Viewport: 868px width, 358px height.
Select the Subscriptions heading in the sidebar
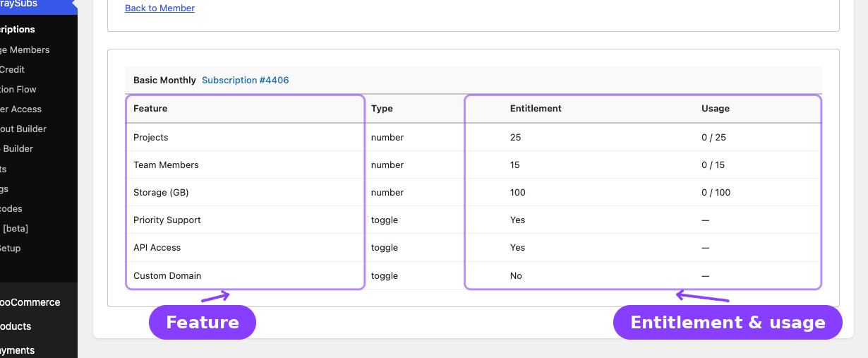pos(18,30)
